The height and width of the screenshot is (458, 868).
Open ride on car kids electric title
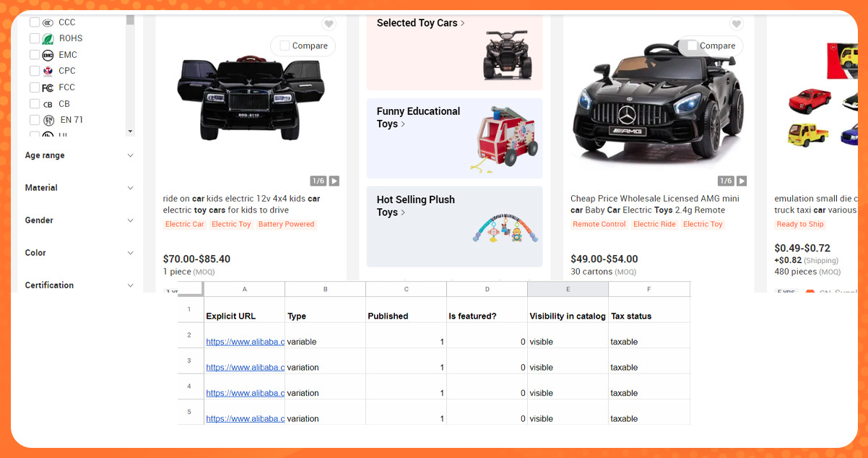[242, 204]
